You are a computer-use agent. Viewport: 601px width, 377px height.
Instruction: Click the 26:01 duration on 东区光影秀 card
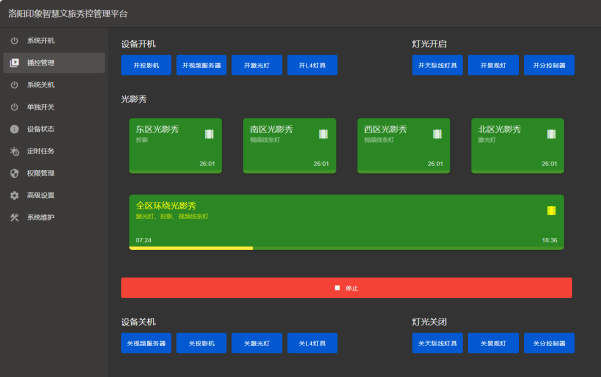[x=207, y=164]
